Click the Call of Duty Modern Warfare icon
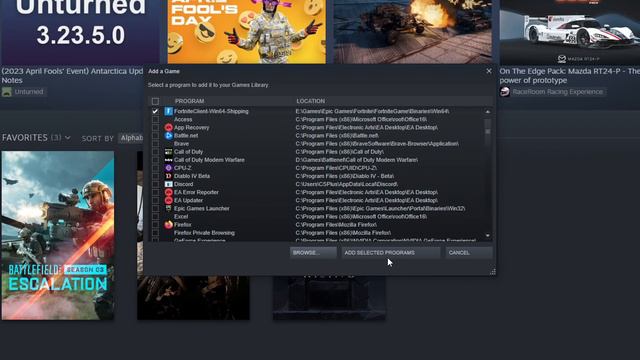This screenshot has width=640, height=360. [168, 160]
